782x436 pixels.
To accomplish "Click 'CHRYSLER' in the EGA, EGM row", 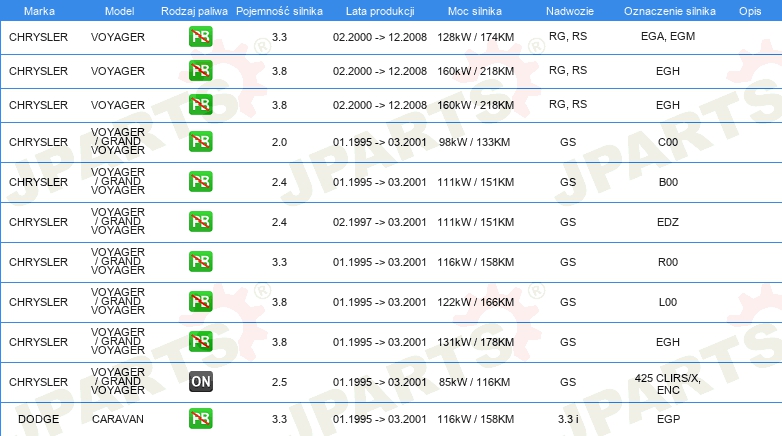I will (x=38, y=37).
